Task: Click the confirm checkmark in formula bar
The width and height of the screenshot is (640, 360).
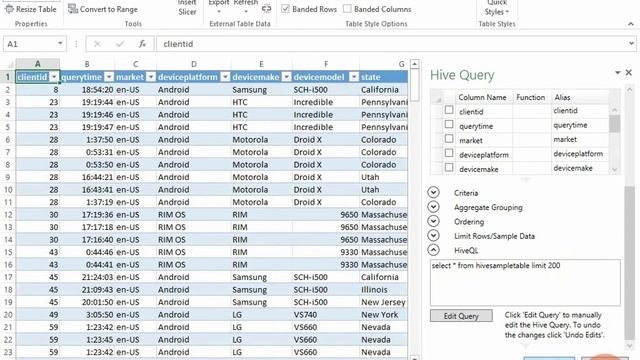Action: point(120,44)
